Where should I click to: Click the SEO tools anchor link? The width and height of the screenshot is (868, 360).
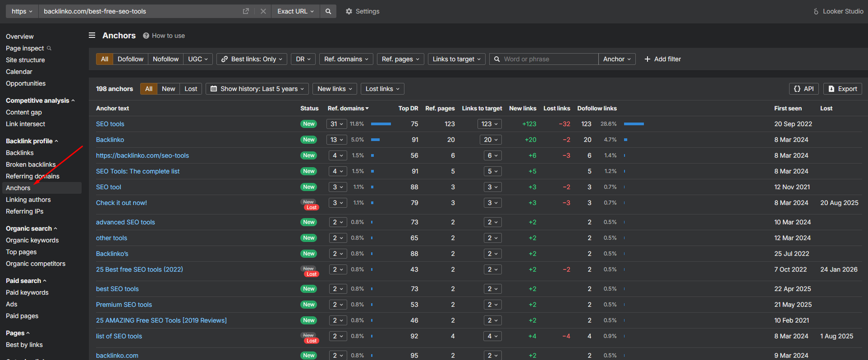[110, 124]
